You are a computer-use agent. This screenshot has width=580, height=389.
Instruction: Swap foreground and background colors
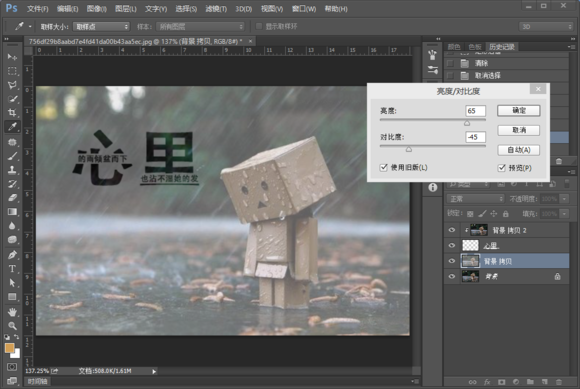tap(17, 337)
